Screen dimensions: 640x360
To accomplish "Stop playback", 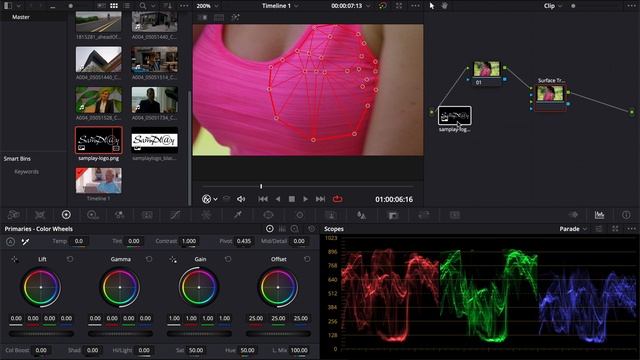I will coord(291,199).
